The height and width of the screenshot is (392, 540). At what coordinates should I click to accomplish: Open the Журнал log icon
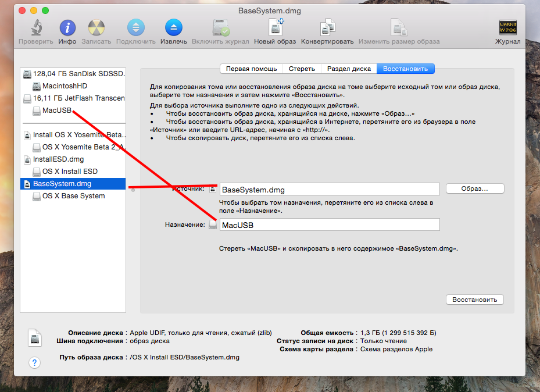point(507,28)
